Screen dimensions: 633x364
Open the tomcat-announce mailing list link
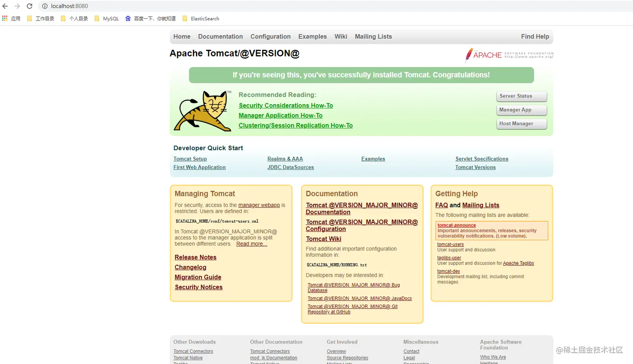click(457, 226)
